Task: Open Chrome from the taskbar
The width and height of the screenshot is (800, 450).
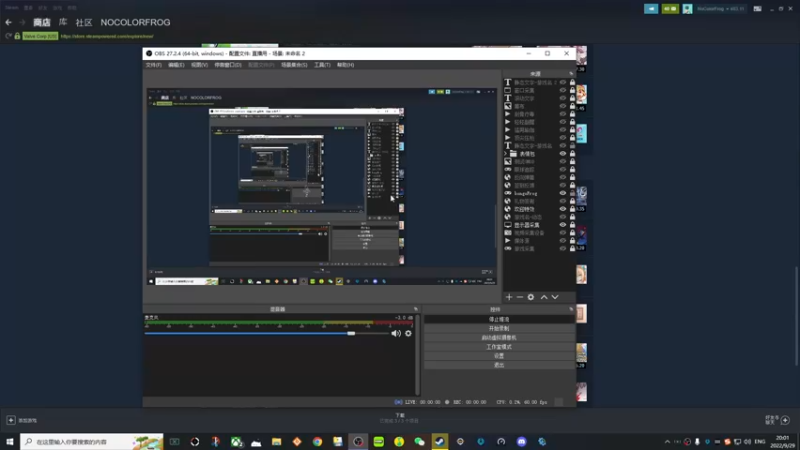Action: [317, 442]
